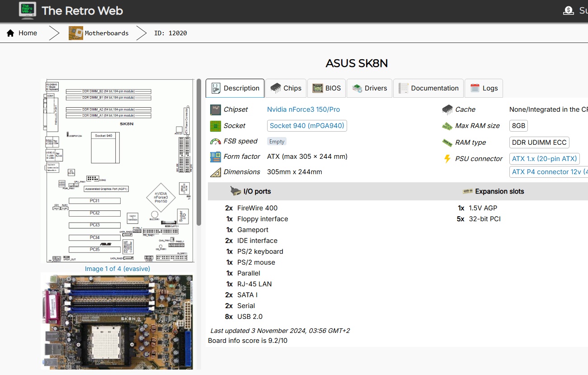Click the Empty FSB speed badge

[277, 142]
